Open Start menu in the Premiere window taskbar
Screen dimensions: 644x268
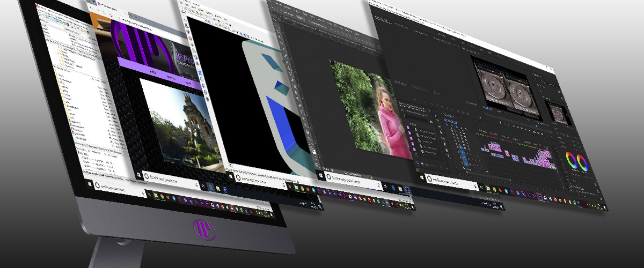pyautogui.click(x=421, y=177)
